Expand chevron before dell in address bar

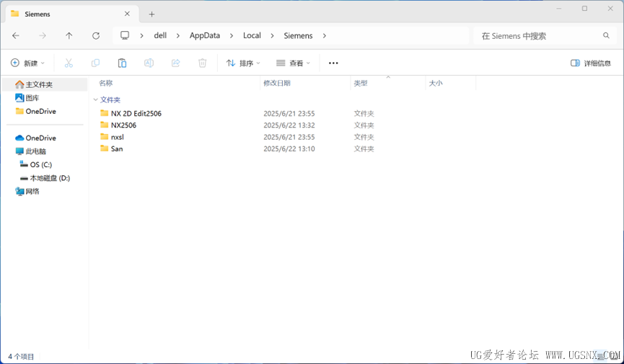141,36
